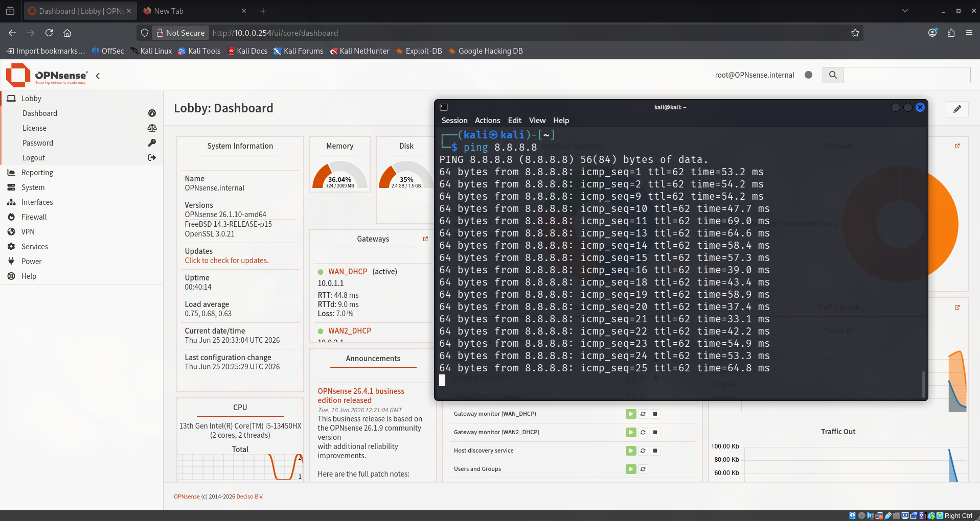980x521 pixels.
Task: Collapse the sidebar with the chevron toggle
Action: tap(98, 76)
